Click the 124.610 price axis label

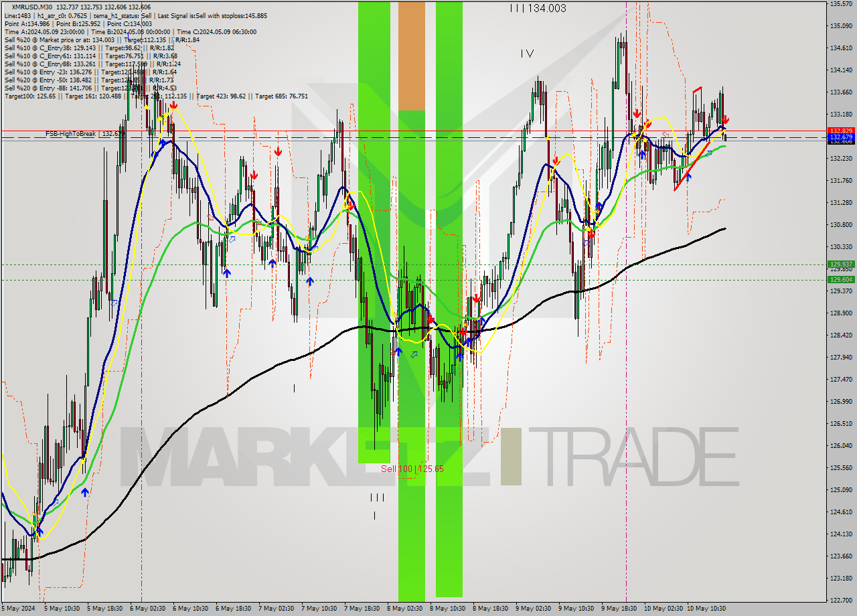(x=840, y=512)
